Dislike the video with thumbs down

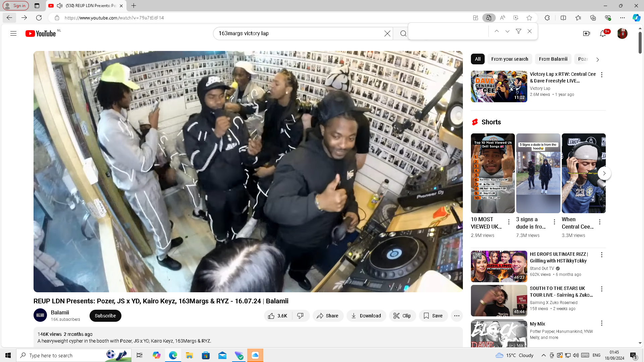[x=301, y=316]
